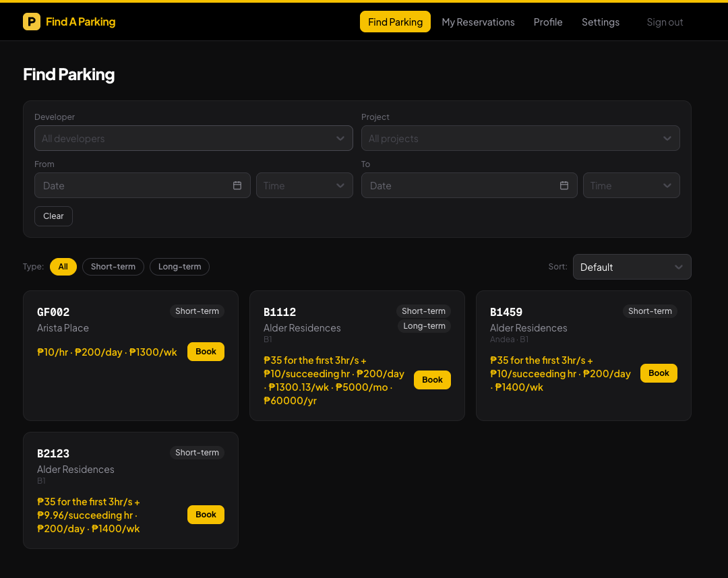
Task: Open the From time dropdown
Action: 304,185
